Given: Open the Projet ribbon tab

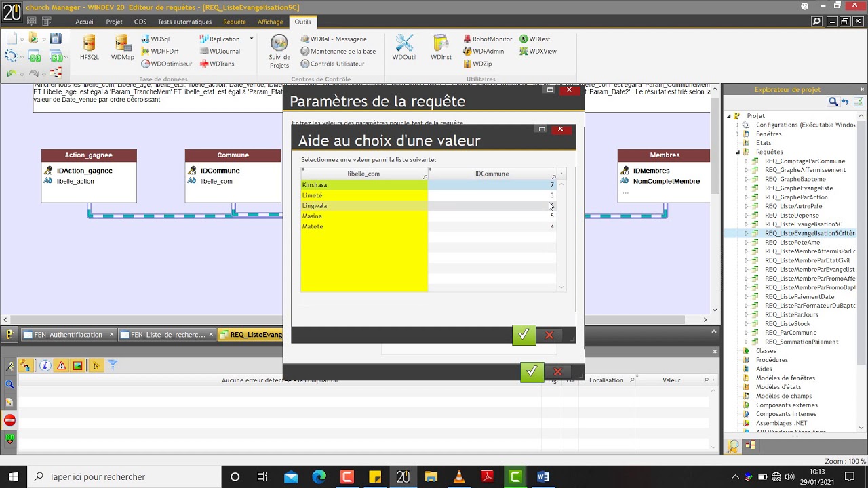Looking at the screenshot, I should click(114, 22).
